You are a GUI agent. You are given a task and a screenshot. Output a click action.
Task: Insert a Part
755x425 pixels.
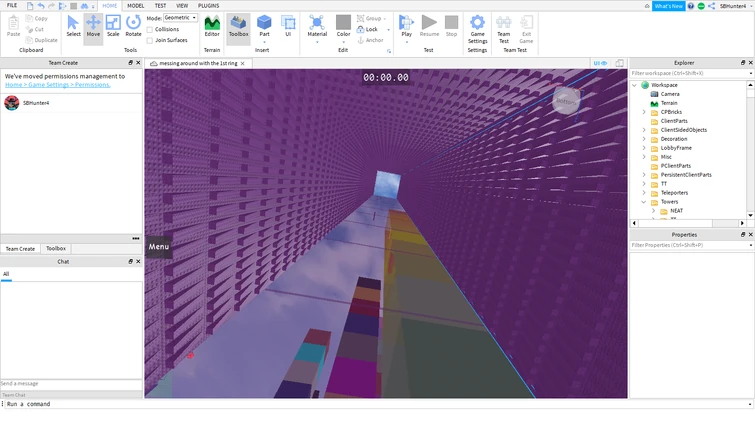click(x=264, y=24)
